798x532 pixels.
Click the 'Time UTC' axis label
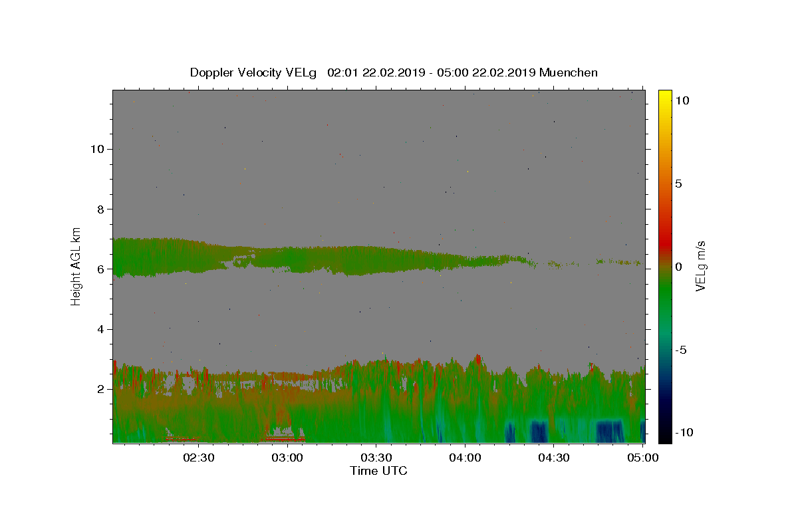(378, 471)
